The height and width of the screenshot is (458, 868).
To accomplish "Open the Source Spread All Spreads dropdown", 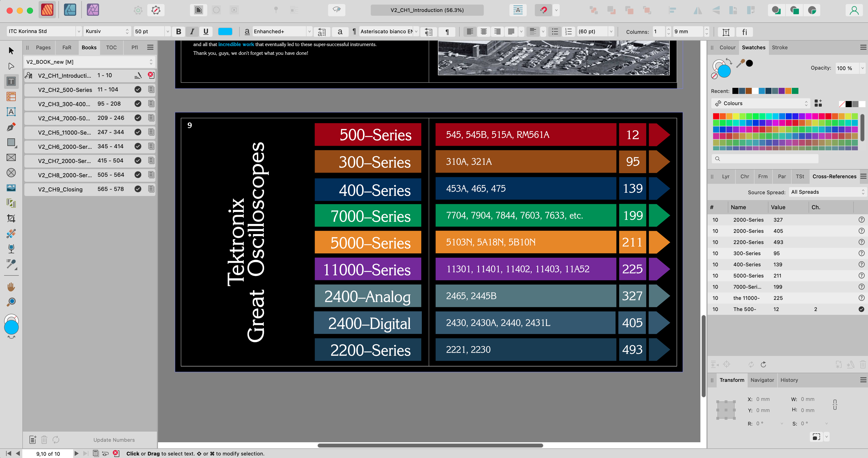I will [x=828, y=192].
